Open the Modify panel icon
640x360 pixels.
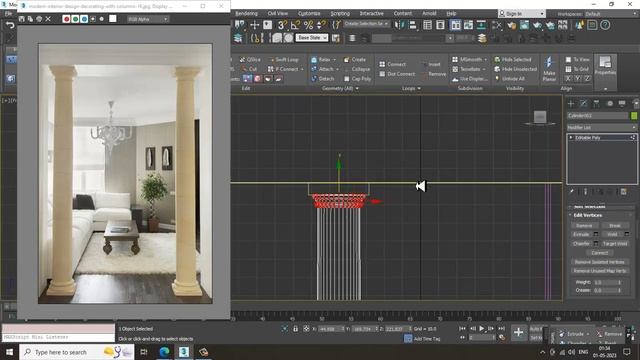(x=584, y=103)
